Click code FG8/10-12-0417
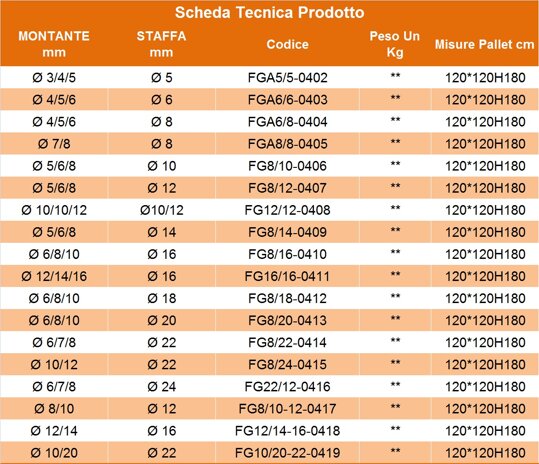Image resolution: width=539 pixels, height=464 pixels. pyautogui.click(x=287, y=409)
